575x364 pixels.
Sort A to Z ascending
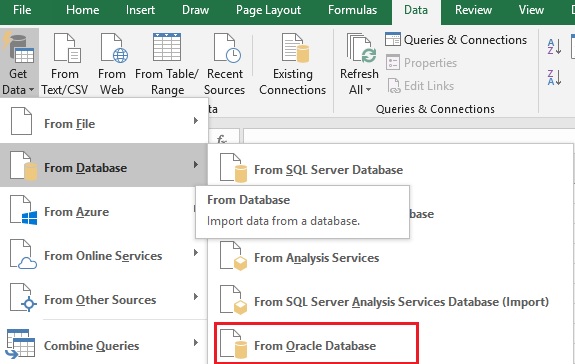point(554,47)
